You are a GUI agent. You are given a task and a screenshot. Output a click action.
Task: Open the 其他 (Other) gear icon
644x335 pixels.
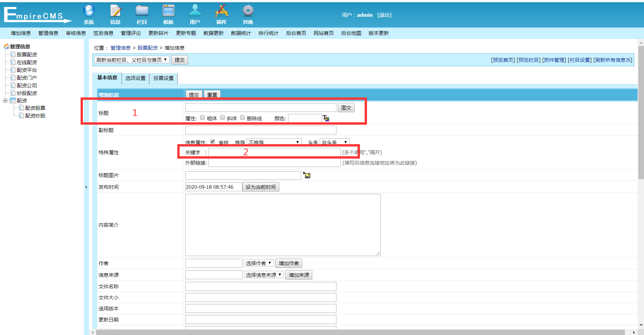click(x=248, y=14)
